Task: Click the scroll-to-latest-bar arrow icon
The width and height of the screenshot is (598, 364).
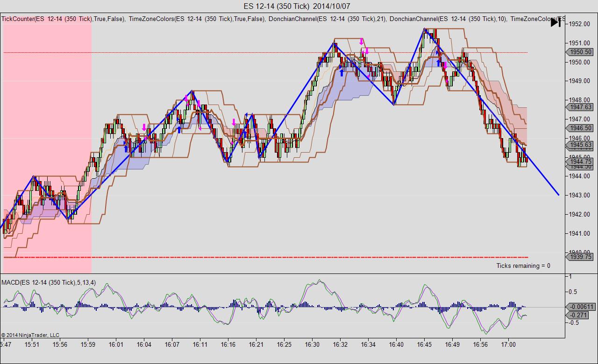Action: [x=555, y=22]
